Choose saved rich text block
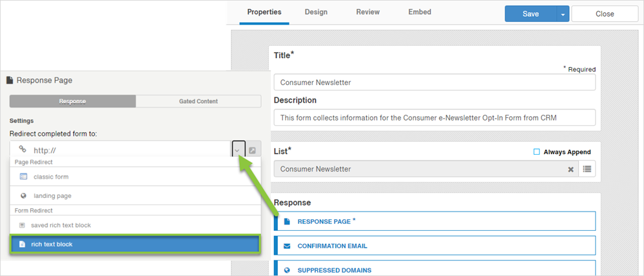Image resolution: width=644 pixels, height=276 pixels. tap(135, 225)
